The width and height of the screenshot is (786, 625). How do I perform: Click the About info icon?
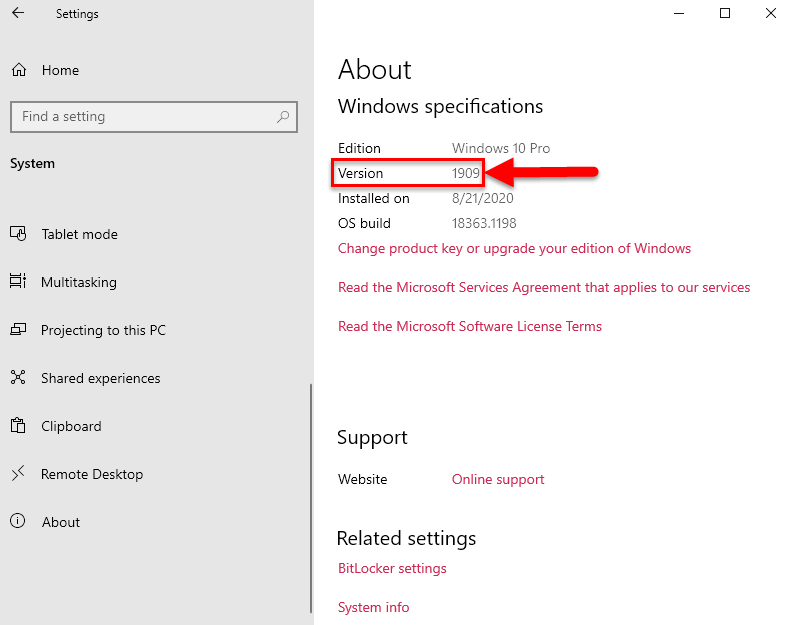(x=18, y=522)
